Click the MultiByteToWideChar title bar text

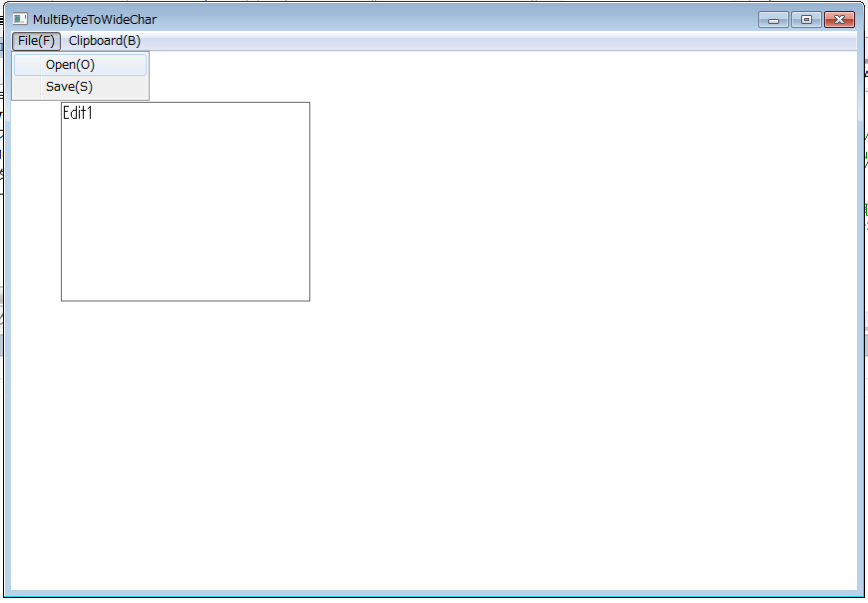(95, 19)
